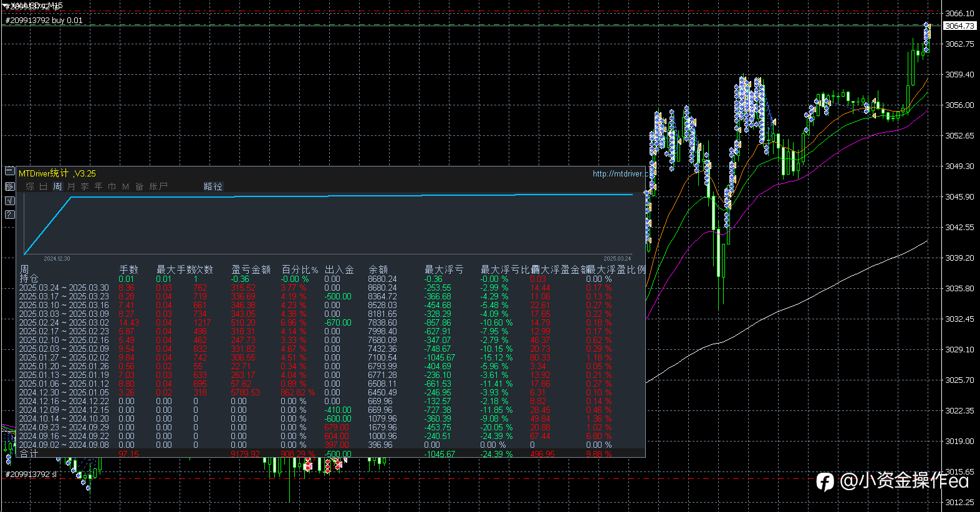Click the 盈亏金额 column header

click(x=251, y=269)
